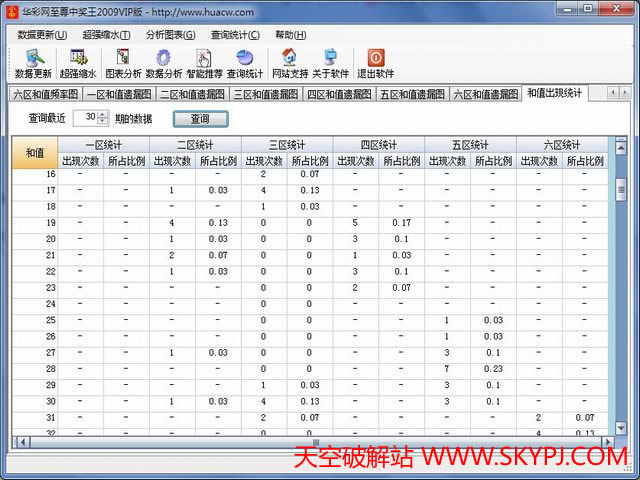Click the 关于软件 help icon
Image resolution: width=640 pixels, height=480 pixels.
(330, 64)
